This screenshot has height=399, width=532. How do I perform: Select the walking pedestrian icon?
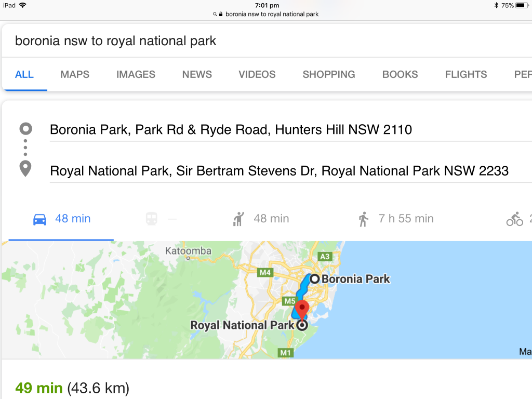(x=363, y=219)
